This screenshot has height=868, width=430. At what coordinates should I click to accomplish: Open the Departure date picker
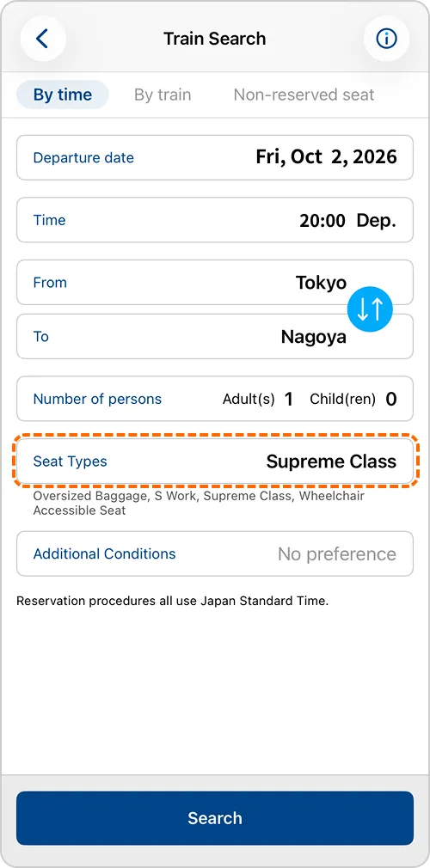tap(215, 157)
